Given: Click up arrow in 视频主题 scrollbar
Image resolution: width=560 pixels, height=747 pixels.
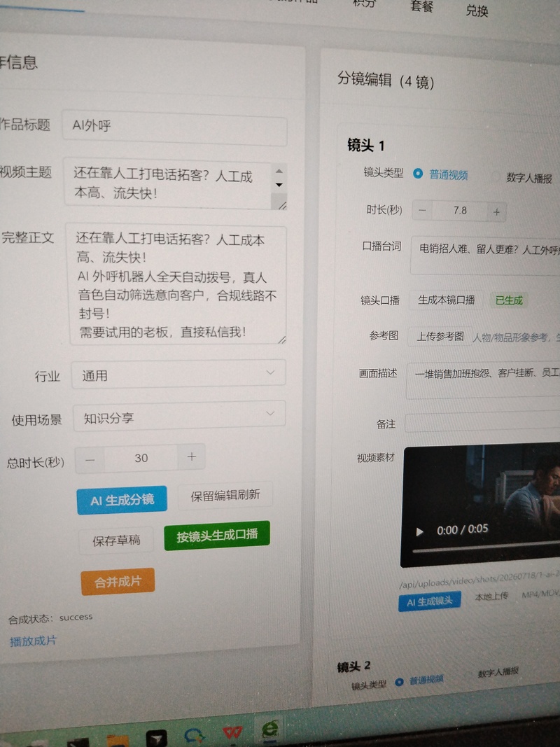Looking at the screenshot, I should pyautogui.click(x=279, y=171).
